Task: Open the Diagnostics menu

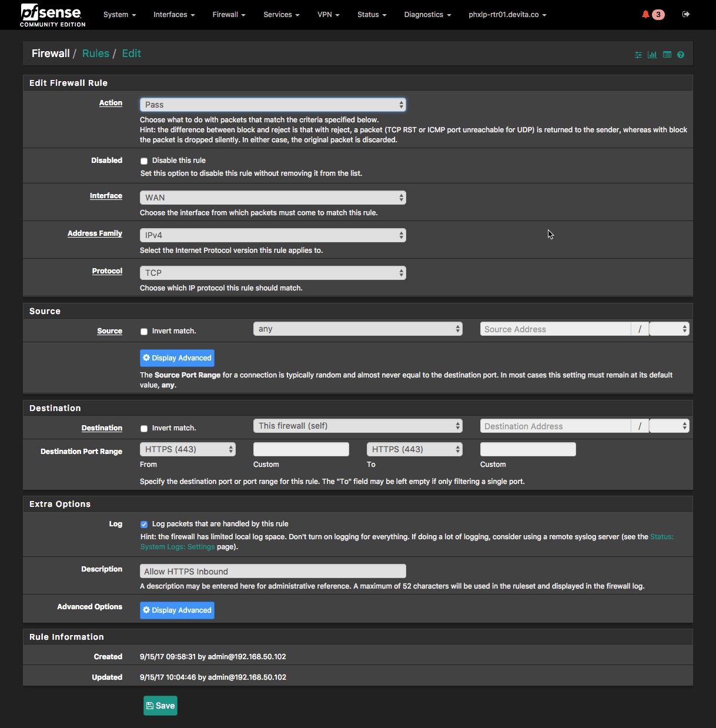Action: (427, 15)
